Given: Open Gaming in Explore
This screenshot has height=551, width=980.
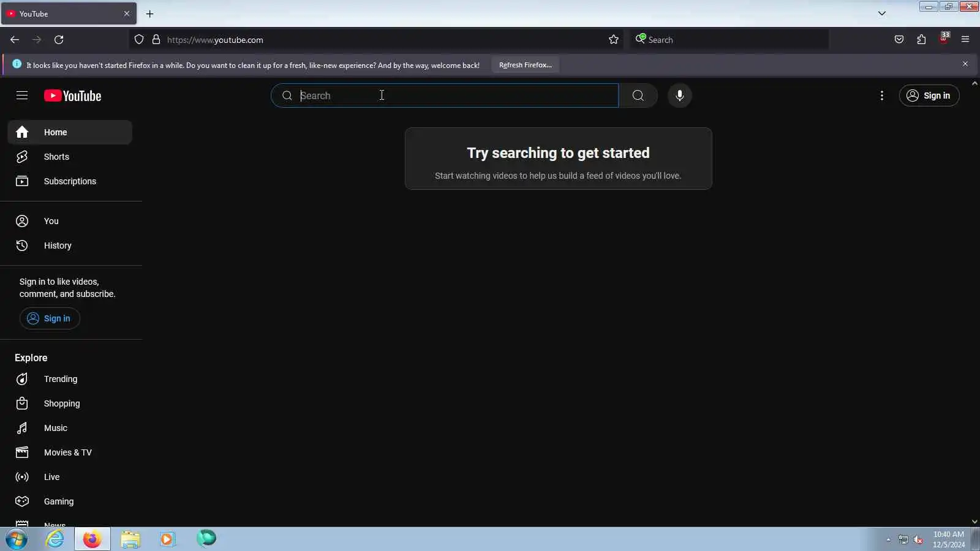Looking at the screenshot, I should pos(70,501).
